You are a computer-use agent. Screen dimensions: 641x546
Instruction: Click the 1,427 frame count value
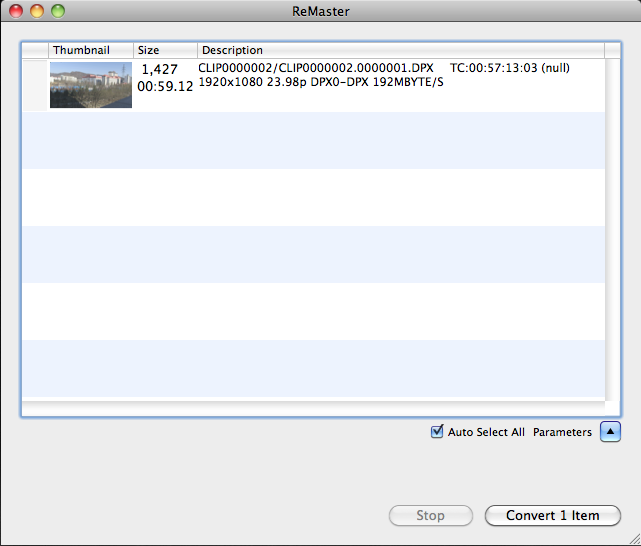coord(160,69)
